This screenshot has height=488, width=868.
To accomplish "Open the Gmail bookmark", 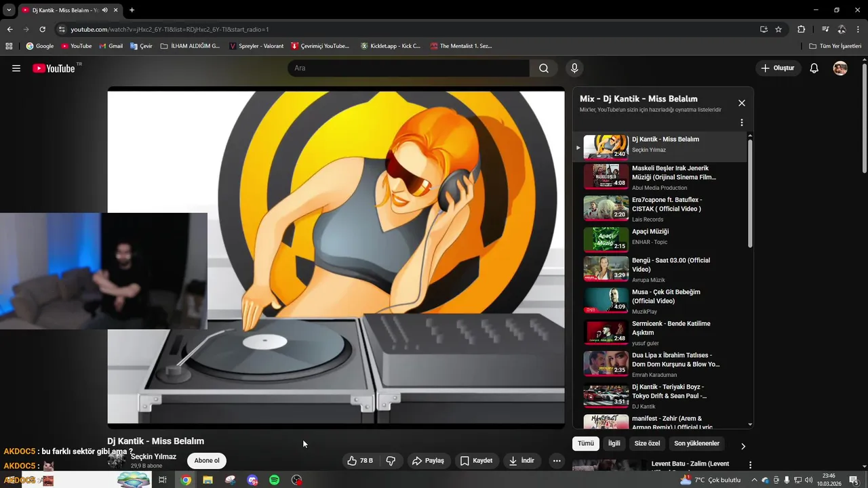I will pyautogui.click(x=111, y=46).
